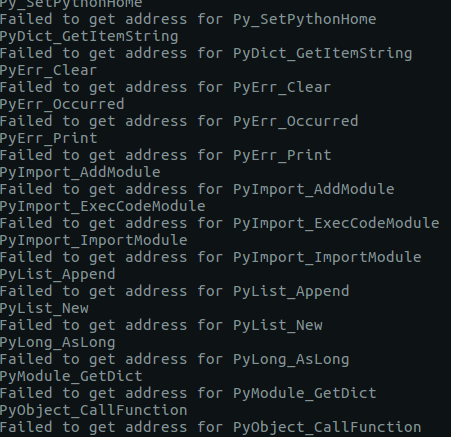The width and height of the screenshot is (451, 437).
Task: Click the PyImport_AddModule symbol name line
Action: [x=80, y=172]
